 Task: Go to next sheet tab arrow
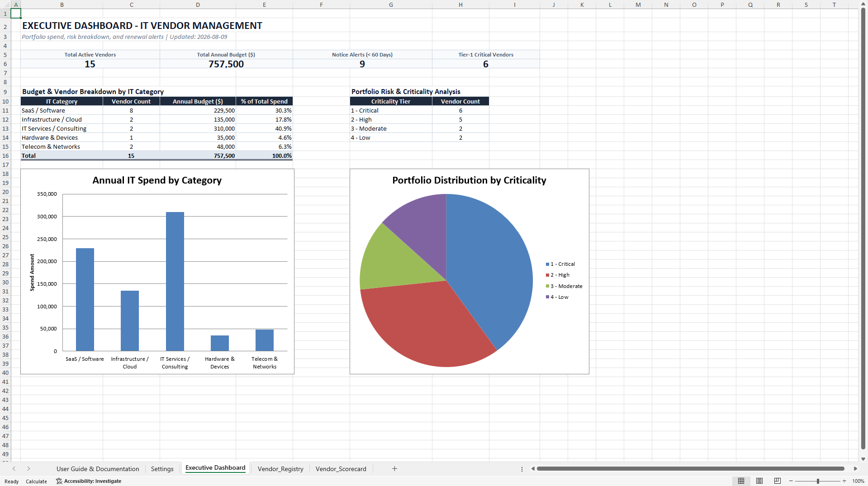point(28,469)
